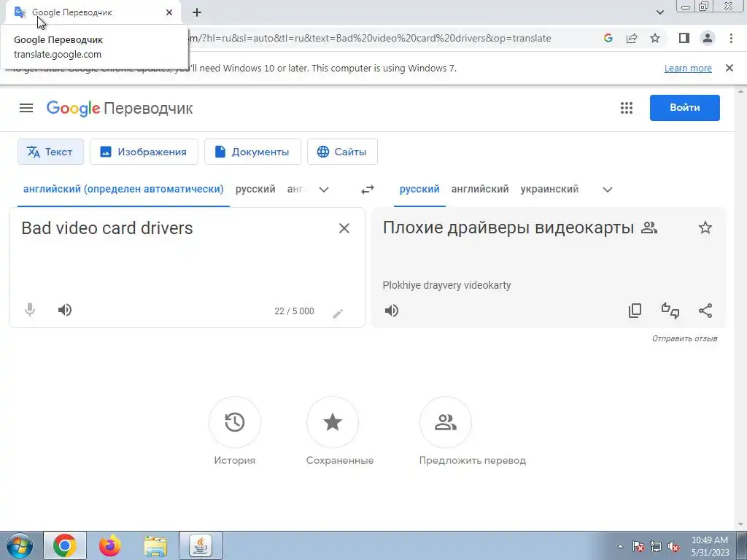The width and height of the screenshot is (747, 560).
Task: Toggle Chrome side panel
Action: (x=684, y=38)
